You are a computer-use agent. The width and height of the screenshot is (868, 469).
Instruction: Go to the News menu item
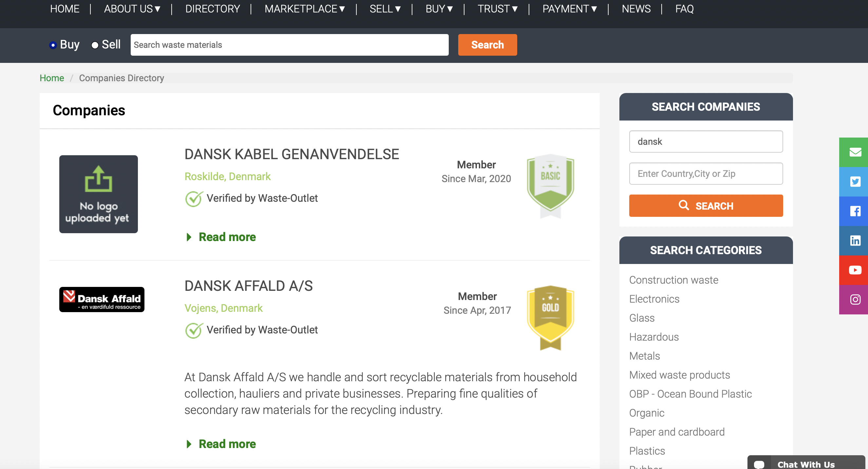pos(636,9)
